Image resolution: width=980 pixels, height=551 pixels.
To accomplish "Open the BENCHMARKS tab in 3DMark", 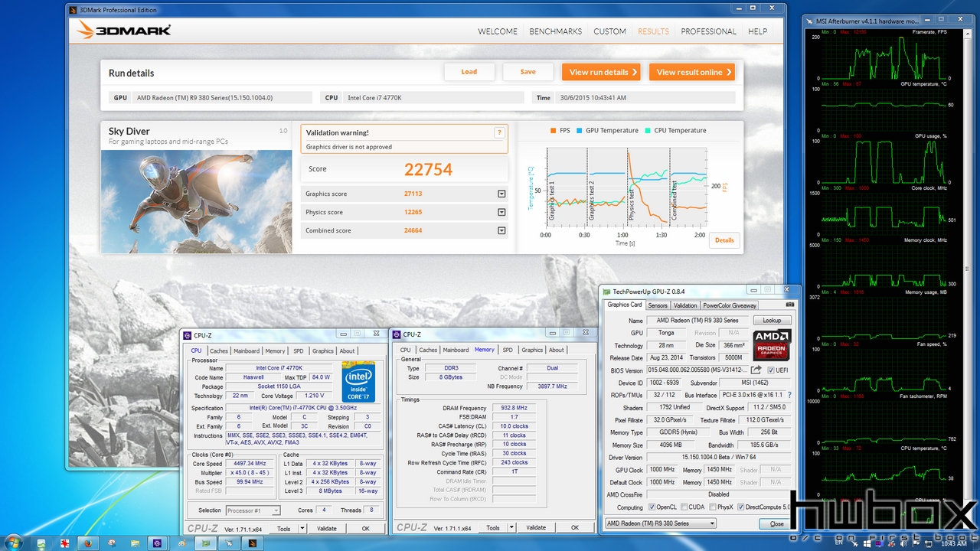I will point(556,31).
